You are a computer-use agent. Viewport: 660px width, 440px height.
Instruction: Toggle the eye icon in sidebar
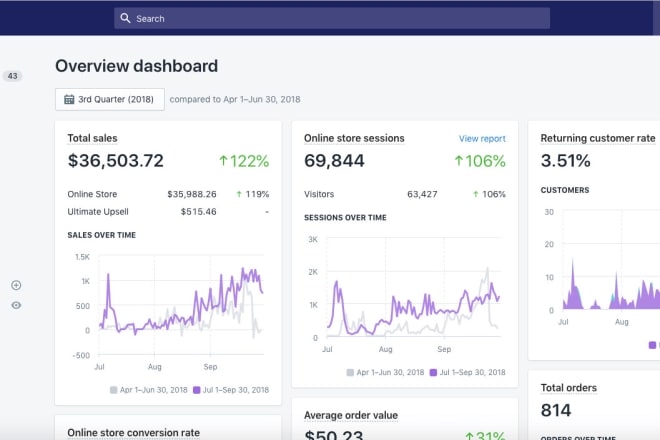[x=16, y=305]
